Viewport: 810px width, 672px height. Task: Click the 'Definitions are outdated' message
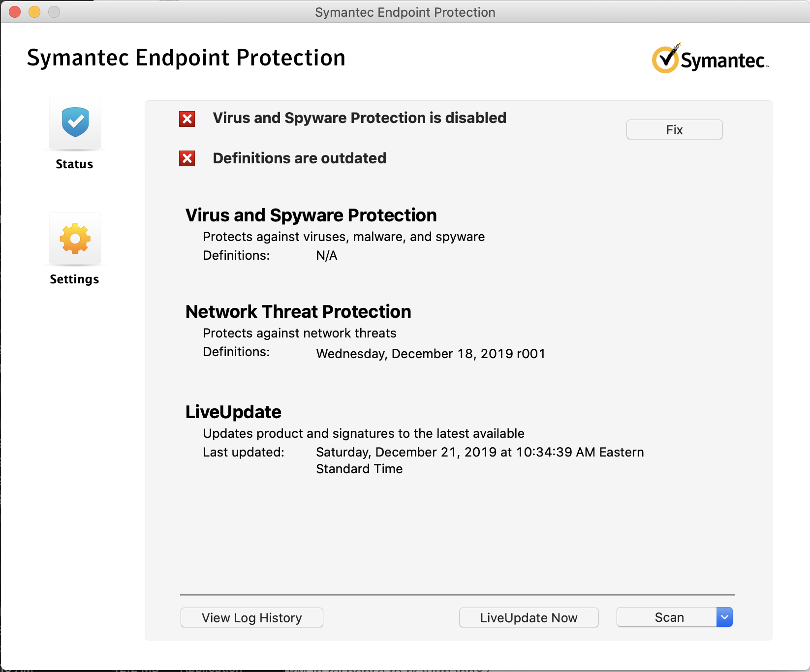coord(299,158)
